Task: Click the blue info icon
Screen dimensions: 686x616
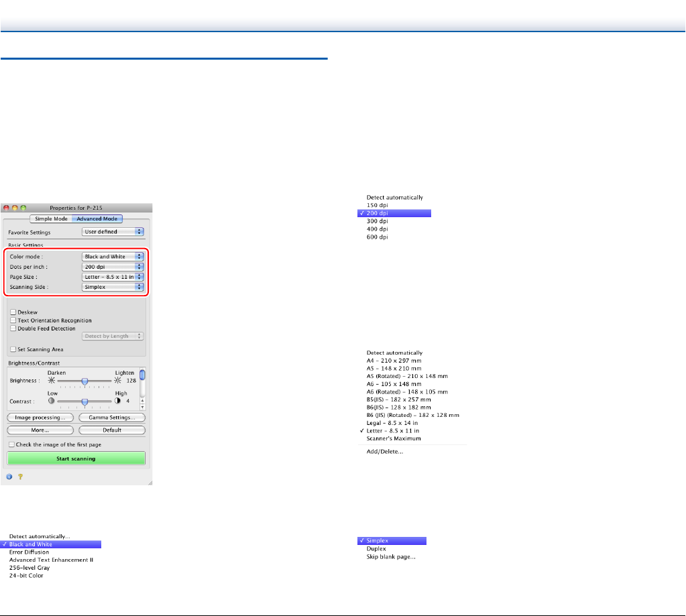Action: pyautogui.click(x=10, y=477)
